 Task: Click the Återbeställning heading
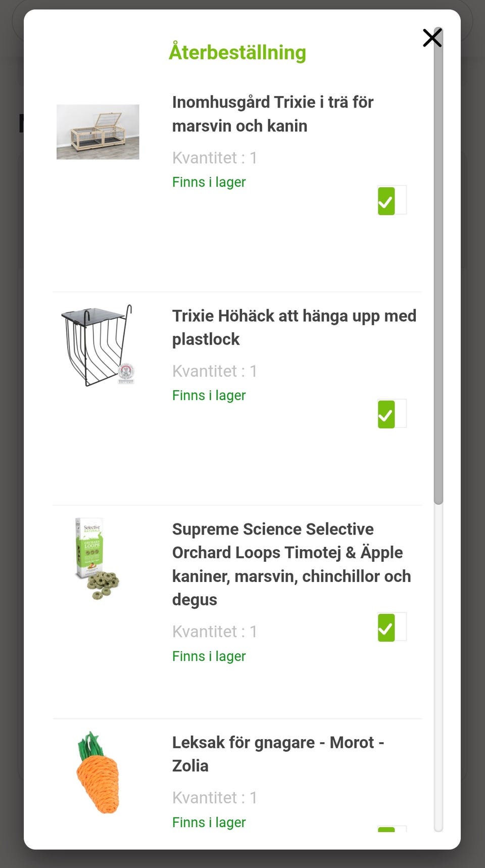[237, 52]
